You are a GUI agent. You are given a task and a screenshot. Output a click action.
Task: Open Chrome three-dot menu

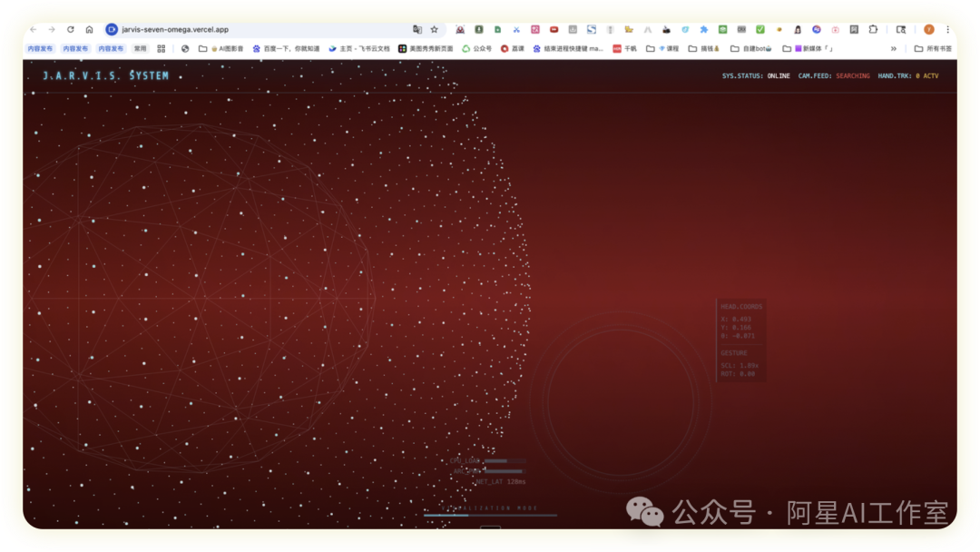tap(947, 29)
